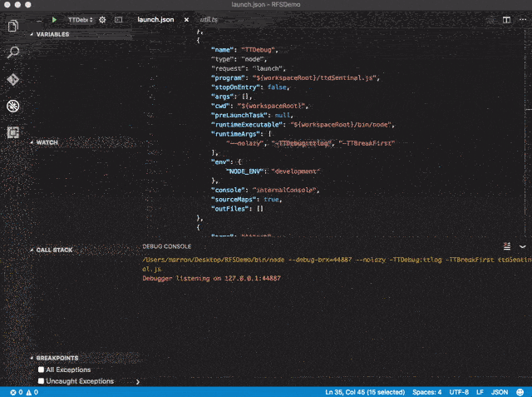Start debugging with the green play button

pyautogui.click(x=54, y=20)
